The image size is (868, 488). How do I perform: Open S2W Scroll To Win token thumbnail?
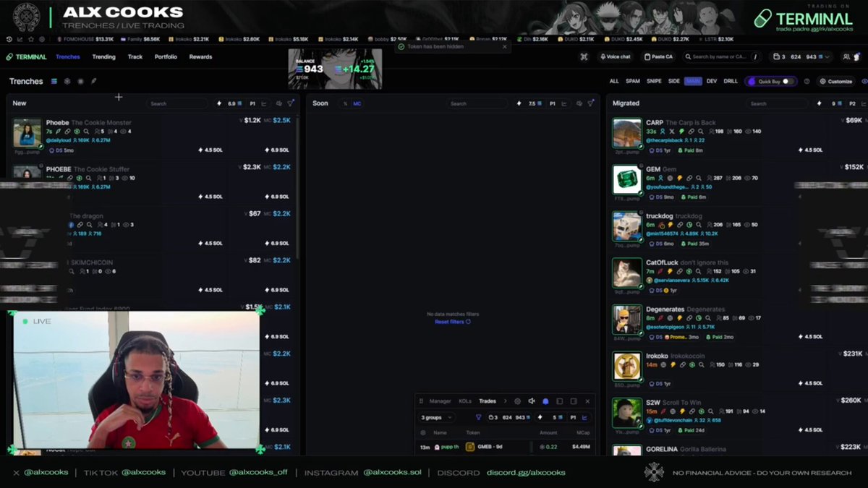tap(627, 413)
